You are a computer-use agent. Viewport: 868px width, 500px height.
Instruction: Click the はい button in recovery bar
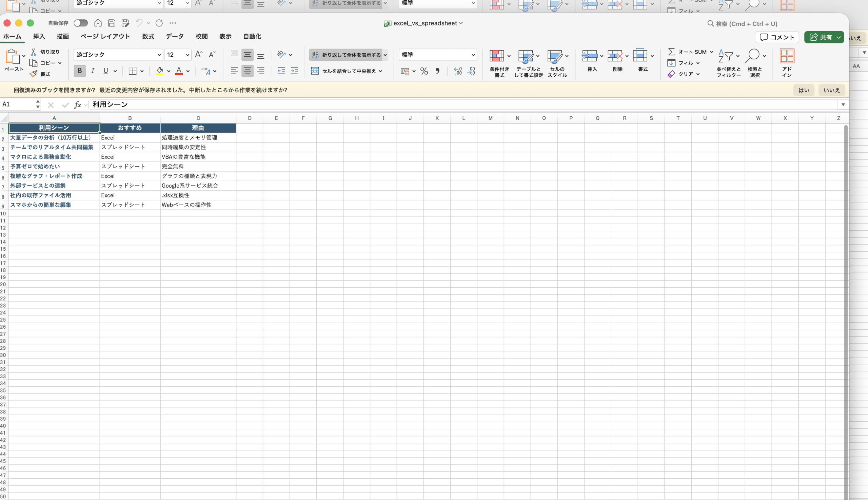[x=804, y=90]
